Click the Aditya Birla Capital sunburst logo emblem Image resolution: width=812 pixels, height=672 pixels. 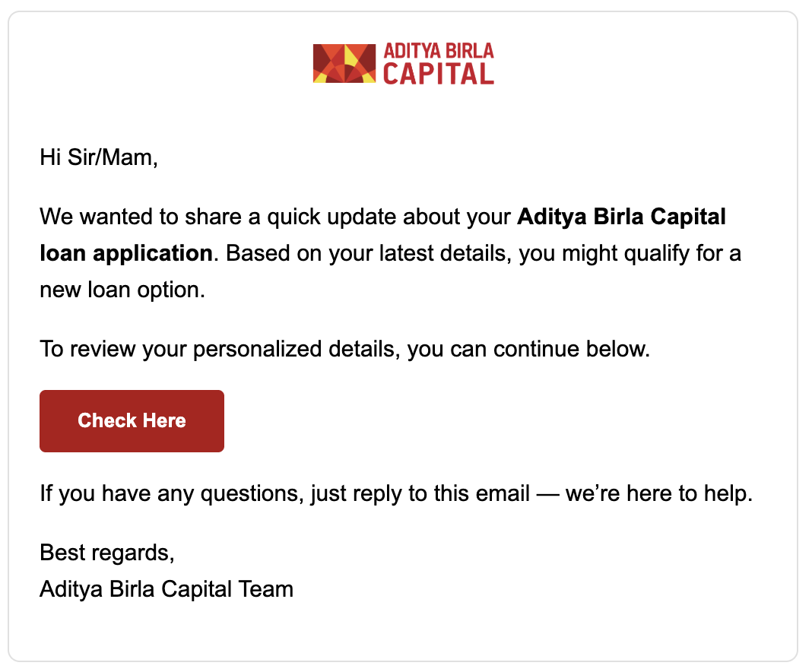pos(344,64)
